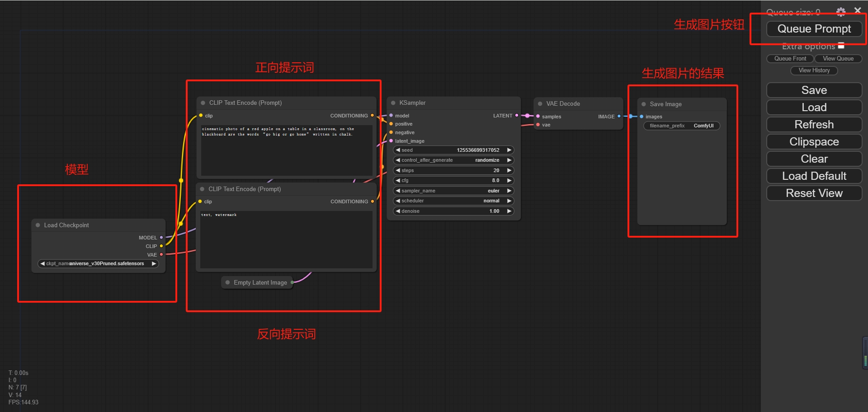The width and height of the screenshot is (868, 412).
Task: Click the MODEL output socket on Load Checkpoint
Action: click(x=161, y=238)
